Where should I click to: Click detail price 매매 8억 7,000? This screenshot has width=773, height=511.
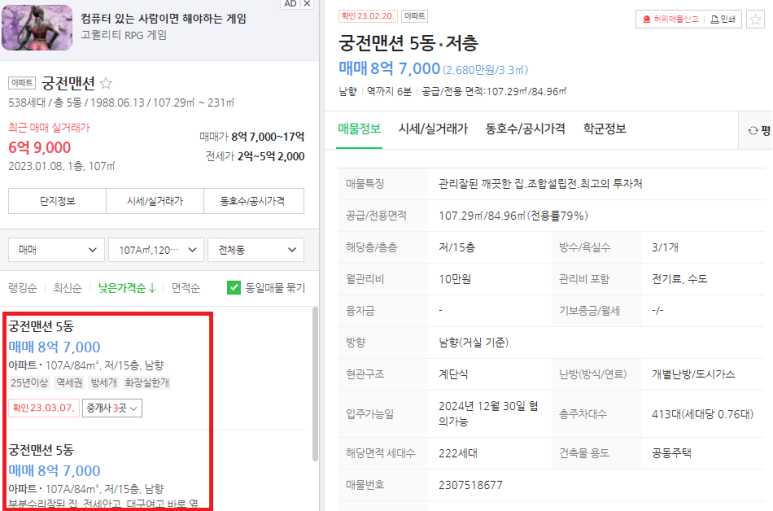pos(389,68)
